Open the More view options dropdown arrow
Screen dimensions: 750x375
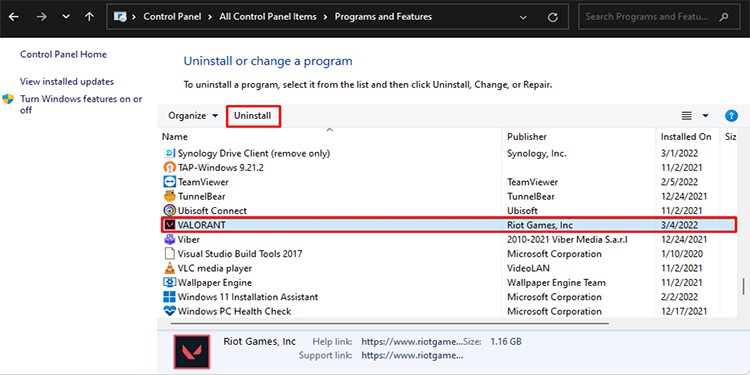(x=705, y=116)
